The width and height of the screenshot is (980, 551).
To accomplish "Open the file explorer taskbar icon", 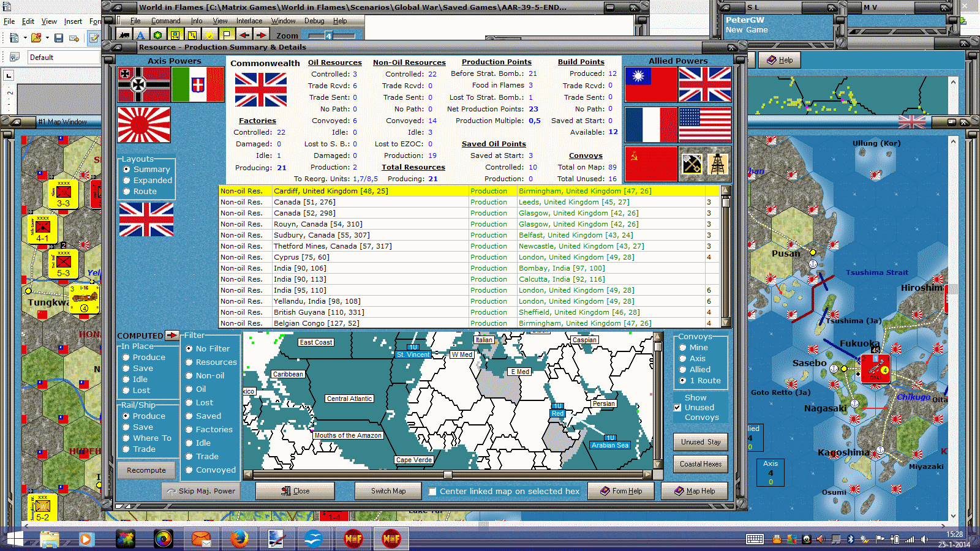I will [50, 539].
